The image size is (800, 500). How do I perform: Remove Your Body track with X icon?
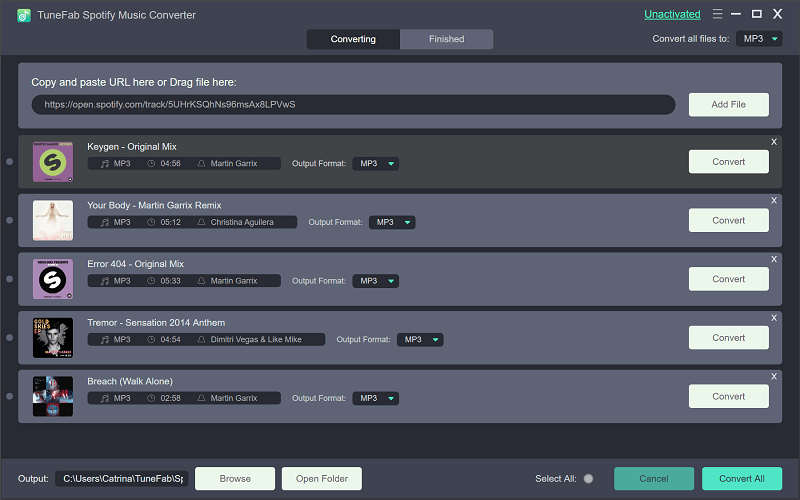click(x=773, y=201)
